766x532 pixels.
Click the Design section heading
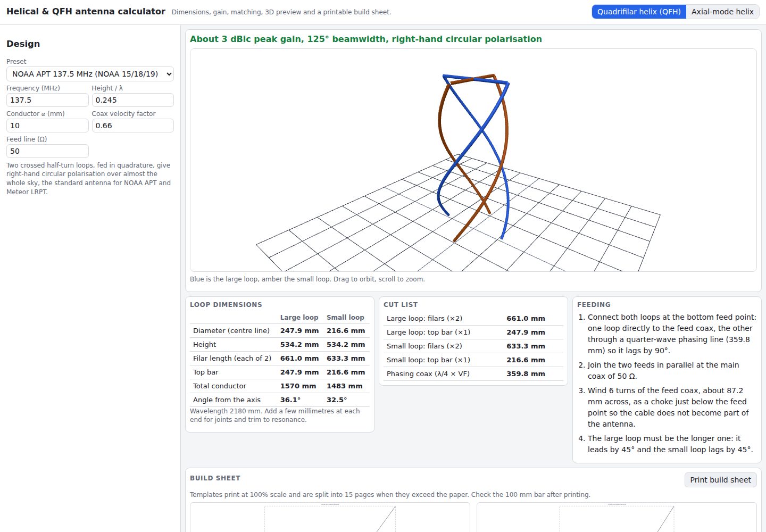coord(23,44)
